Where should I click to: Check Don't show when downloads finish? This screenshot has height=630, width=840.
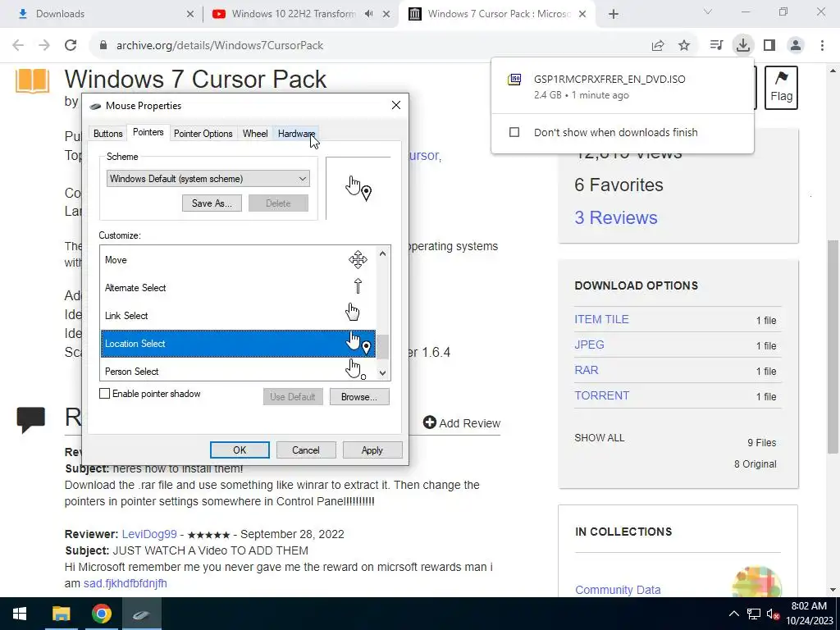tap(514, 132)
